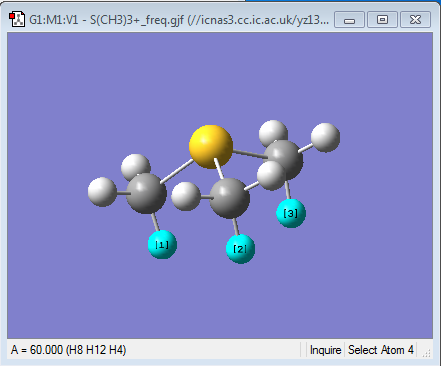Pick the cyan hydrogen labeled [1]
441x366 pixels.
click(x=162, y=245)
